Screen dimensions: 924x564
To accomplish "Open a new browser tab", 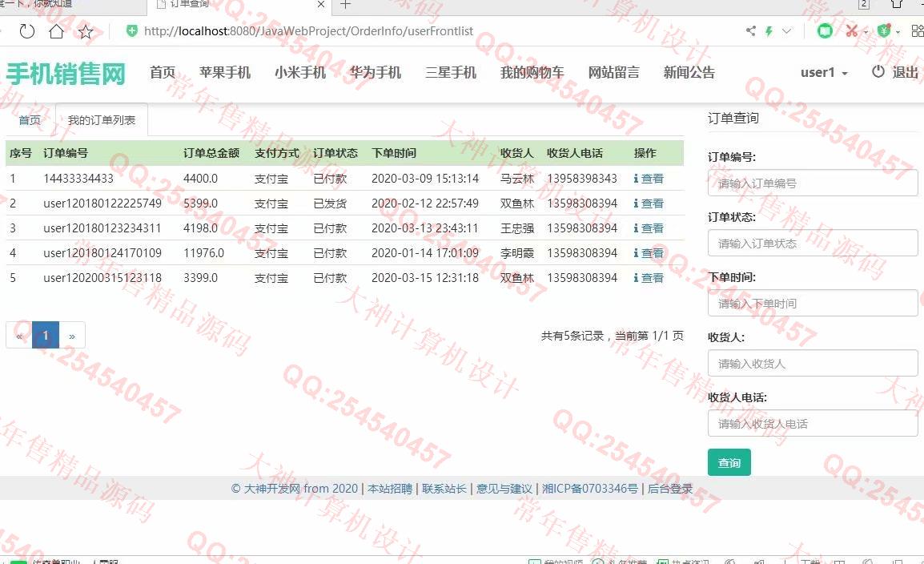I will pyautogui.click(x=345, y=5).
